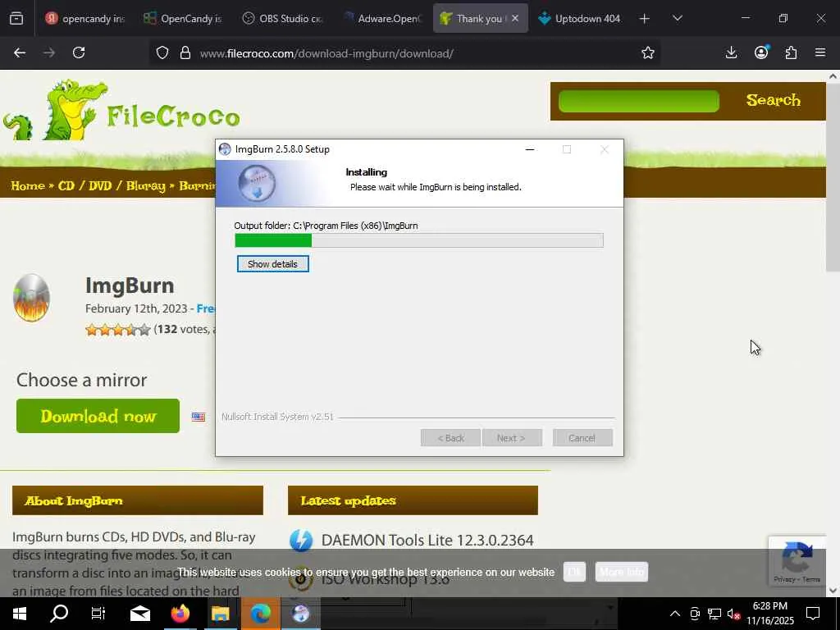Click the Cancel button in installer

pos(582,438)
